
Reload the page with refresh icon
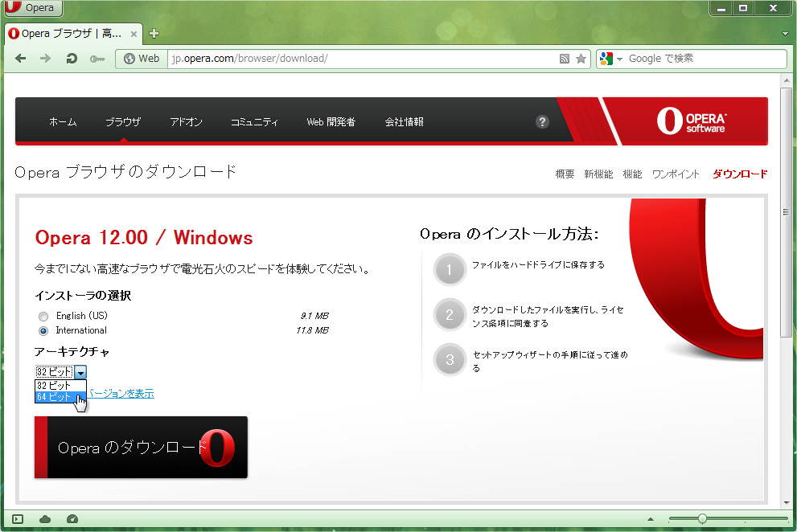tap(71, 59)
